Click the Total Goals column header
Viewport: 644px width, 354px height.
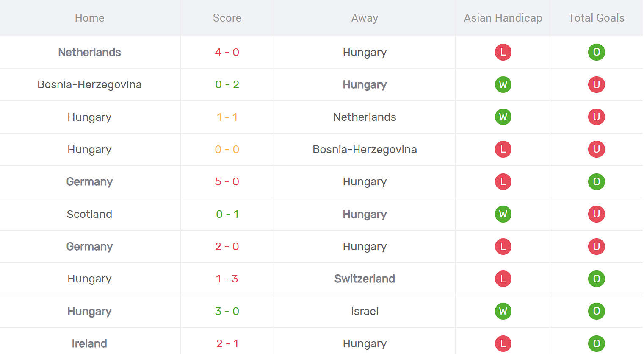[596, 18]
